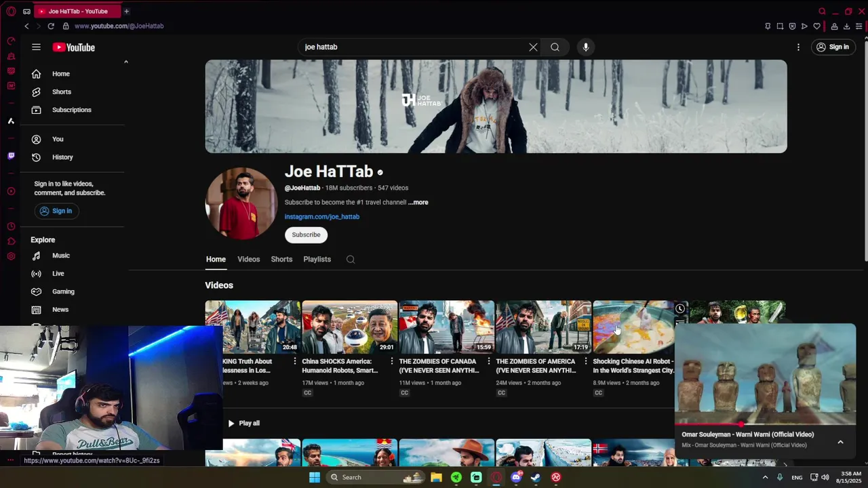Image resolution: width=868 pixels, height=488 pixels.
Task: Open the YouTube guide hamburger menu
Action: click(x=36, y=47)
